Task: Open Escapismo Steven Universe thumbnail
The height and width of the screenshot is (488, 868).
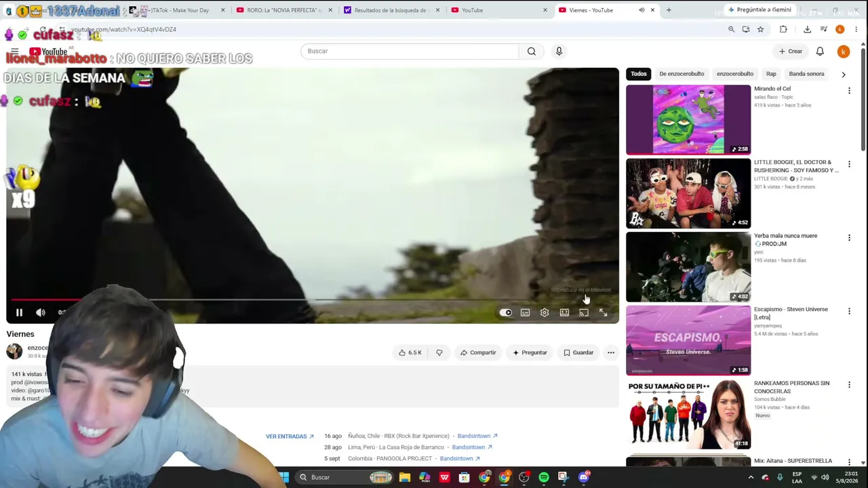Action: coord(688,340)
